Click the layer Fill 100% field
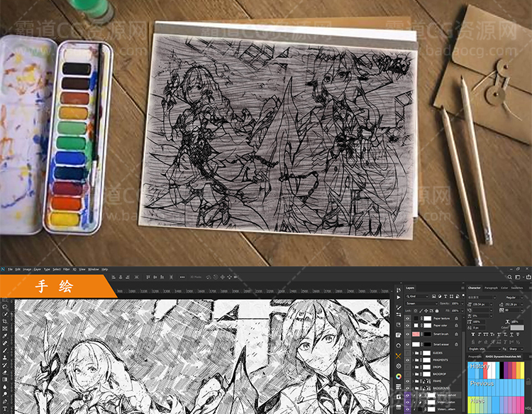532x414 pixels. tap(455, 311)
